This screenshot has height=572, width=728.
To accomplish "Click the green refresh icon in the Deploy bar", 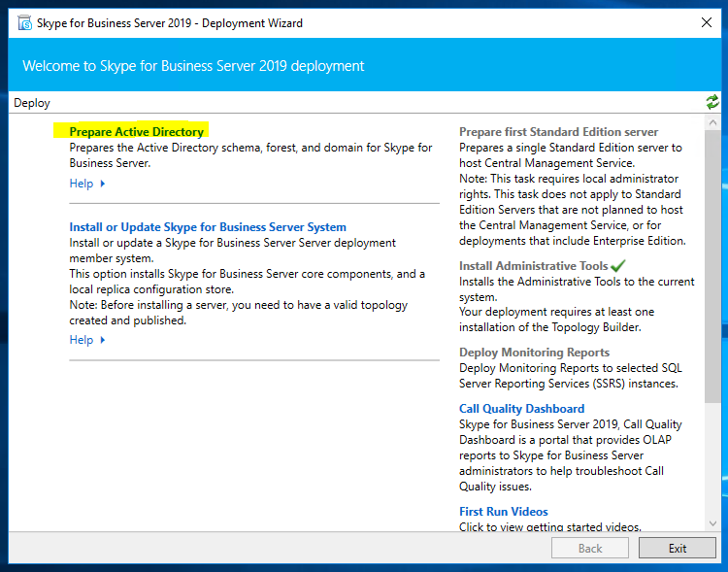I will click(x=712, y=102).
